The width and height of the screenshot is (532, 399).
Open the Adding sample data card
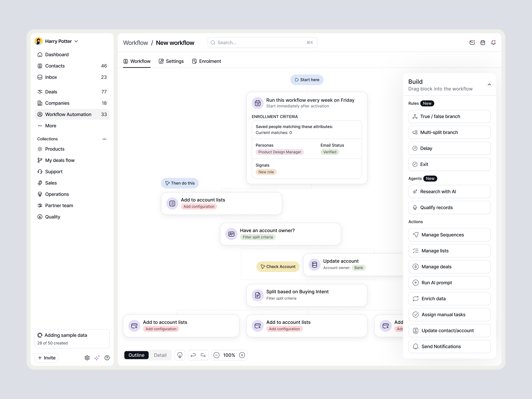[x=72, y=339]
